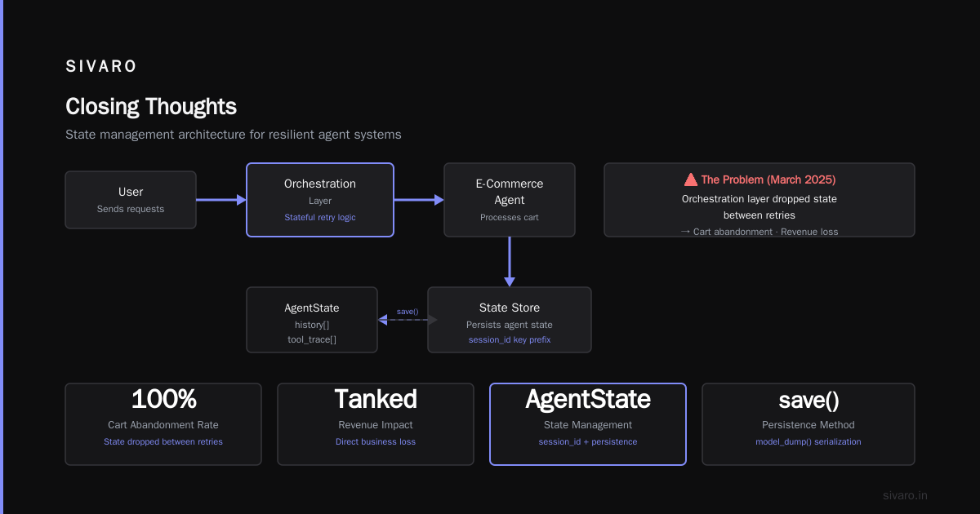Click the 'Stateful retry logic' blue text
Image resolution: width=980 pixels, height=514 pixels.
pyautogui.click(x=320, y=217)
